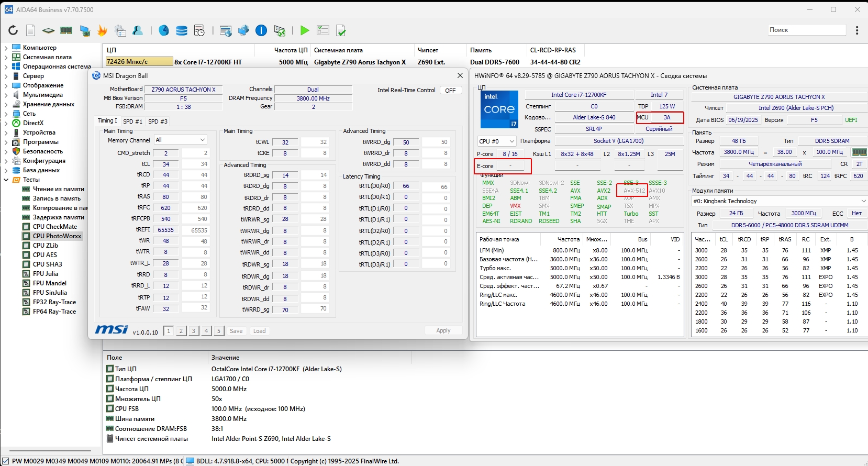This screenshot has width=868, height=466.
Task: Collapse the Тесты tree node
Action: click(x=6, y=180)
